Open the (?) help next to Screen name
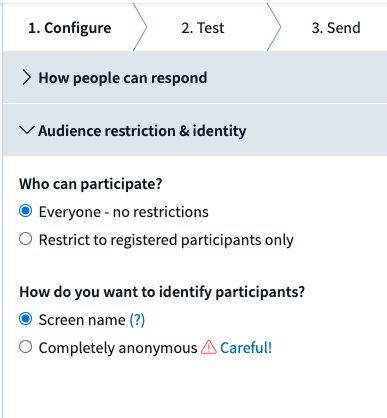387x418 pixels. (x=137, y=320)
